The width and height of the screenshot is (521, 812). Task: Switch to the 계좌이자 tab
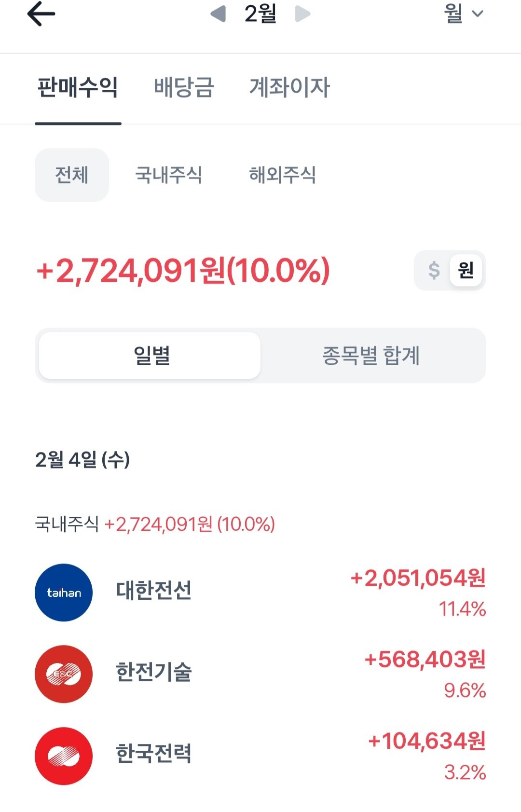coord(289,88)
